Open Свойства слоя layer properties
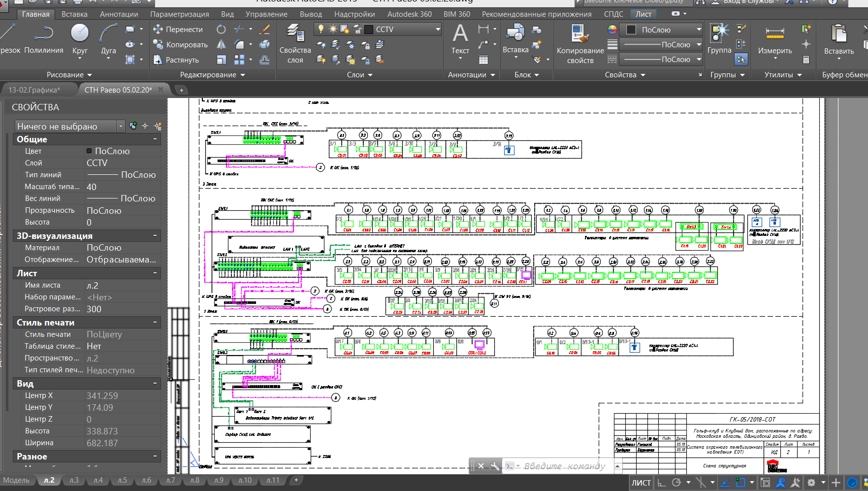Screen dimensions: 868x491 [295, 43]
